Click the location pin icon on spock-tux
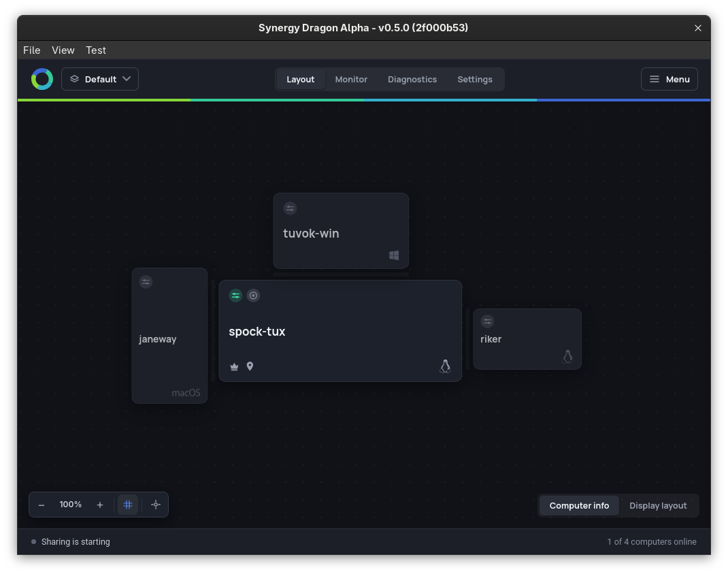The height and width of the screenshot is (574, 728). pyautogui.click(x=250, y=366)
